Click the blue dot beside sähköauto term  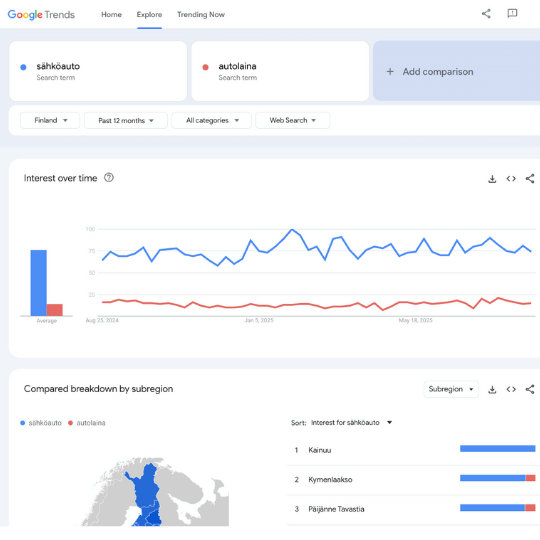[x=23, y=67]
